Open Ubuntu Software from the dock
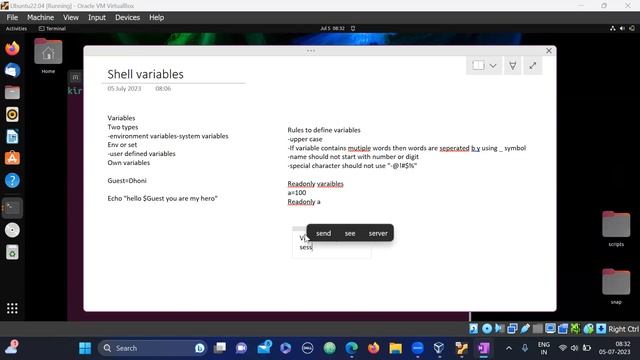This screenshot has width=640, height=360. [12, 158]
